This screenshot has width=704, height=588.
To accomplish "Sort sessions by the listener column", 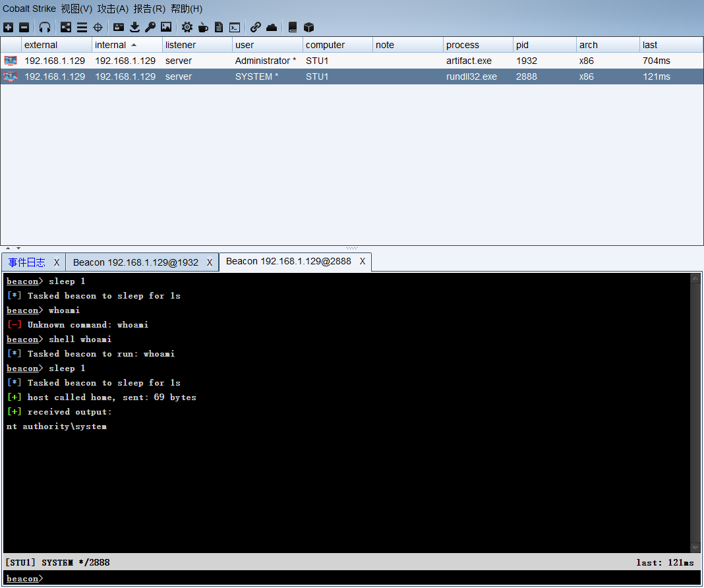I will [197, 45].
